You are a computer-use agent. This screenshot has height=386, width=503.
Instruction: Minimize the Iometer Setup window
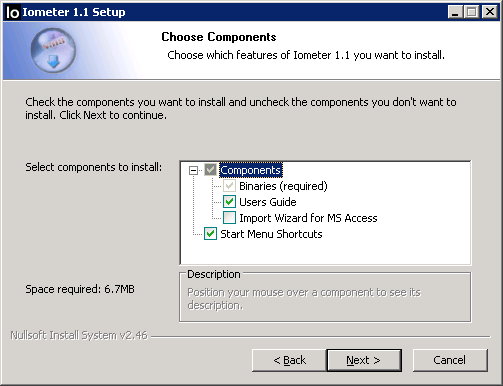(455, 12)
